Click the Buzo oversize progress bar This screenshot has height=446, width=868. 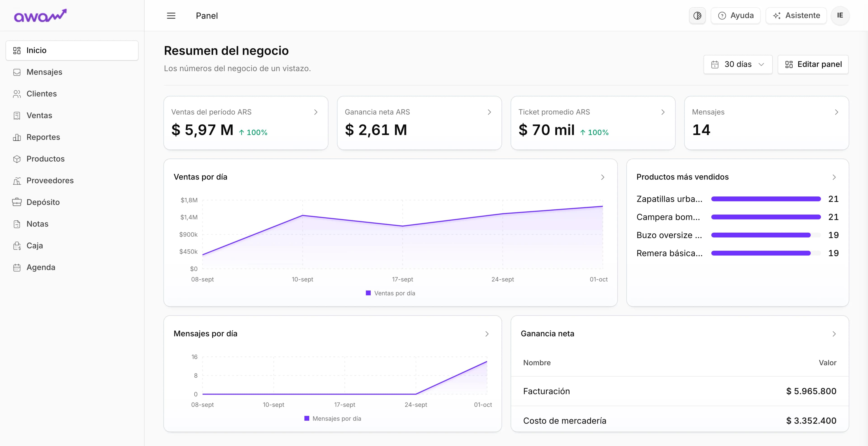[x=766, y=235]
